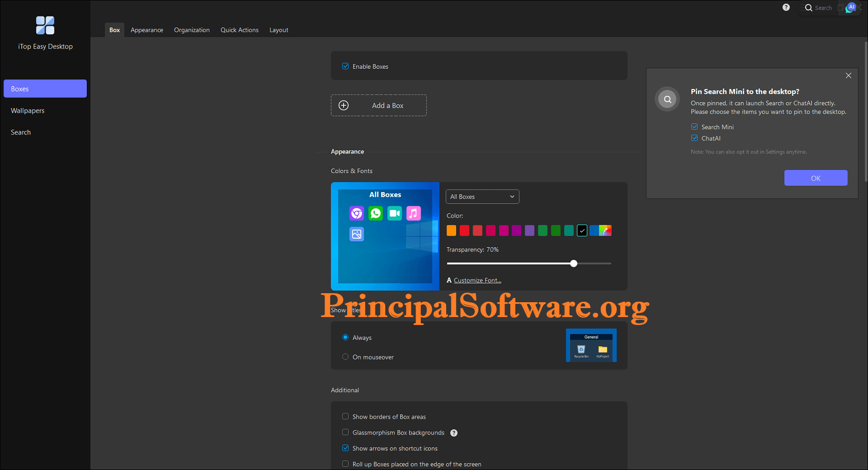Open the rainbow custom color picker
The image size is (868, 470).
click(x=606, y=230)
